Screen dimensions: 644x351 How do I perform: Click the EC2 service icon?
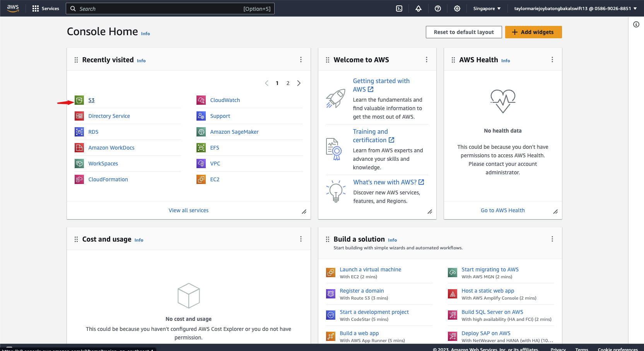coord(201,180)
